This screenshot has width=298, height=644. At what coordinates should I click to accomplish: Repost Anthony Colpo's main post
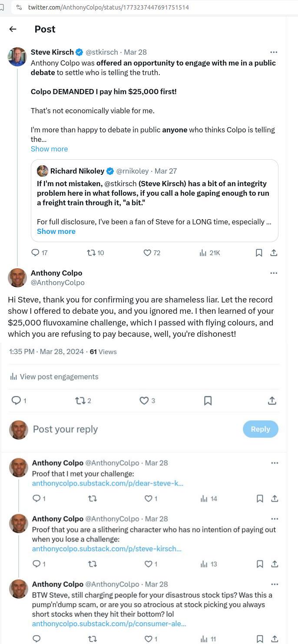pos(80,401)
